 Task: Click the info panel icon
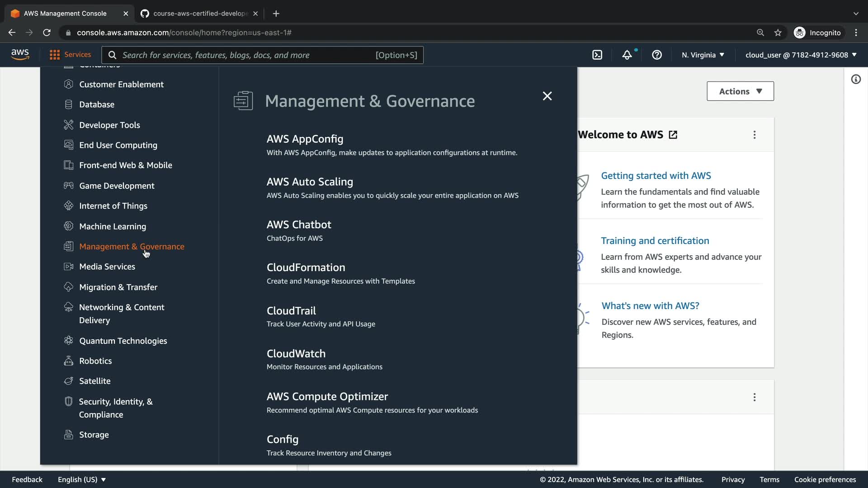(x=856, y=80)
